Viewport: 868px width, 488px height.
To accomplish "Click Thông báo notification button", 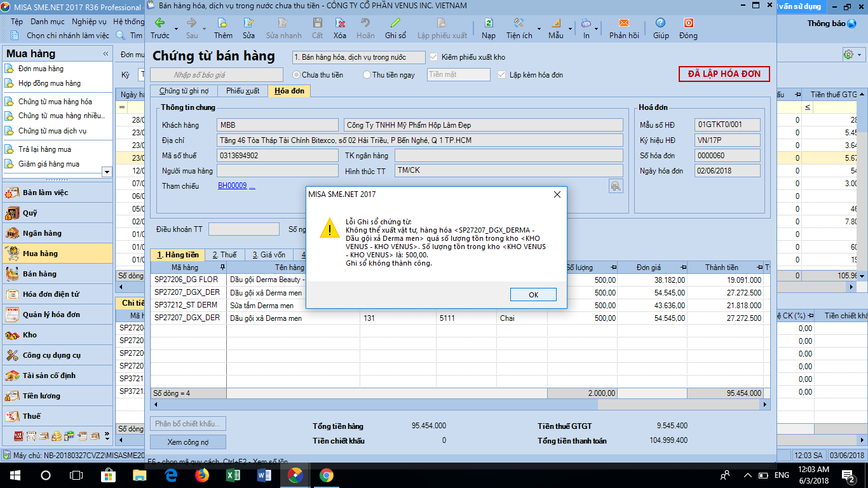I will point(832,24).
